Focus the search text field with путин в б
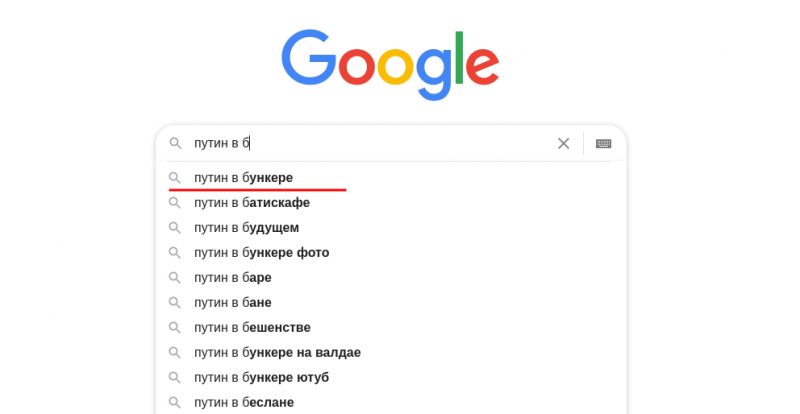Image resolution: width=800 pixels, height=414 pixels. [x=370, y=143]
